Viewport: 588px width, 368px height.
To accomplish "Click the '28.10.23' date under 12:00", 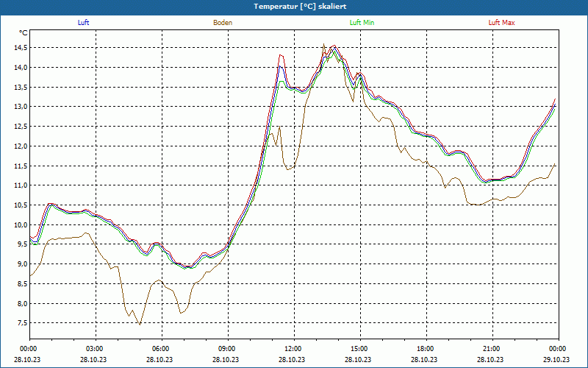I will coord(291,359).
